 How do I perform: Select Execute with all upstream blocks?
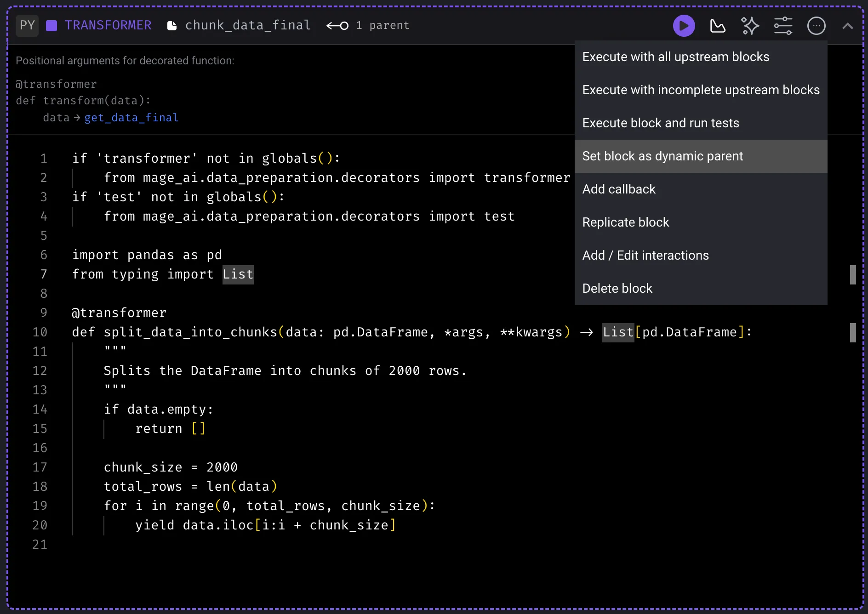tap(701, 57)
